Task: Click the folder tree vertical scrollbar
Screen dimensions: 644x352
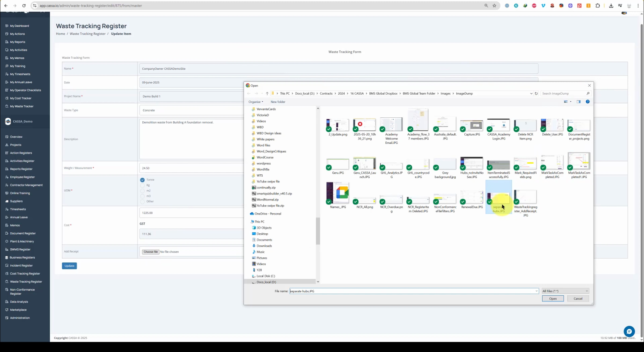Action: [318, 230]
